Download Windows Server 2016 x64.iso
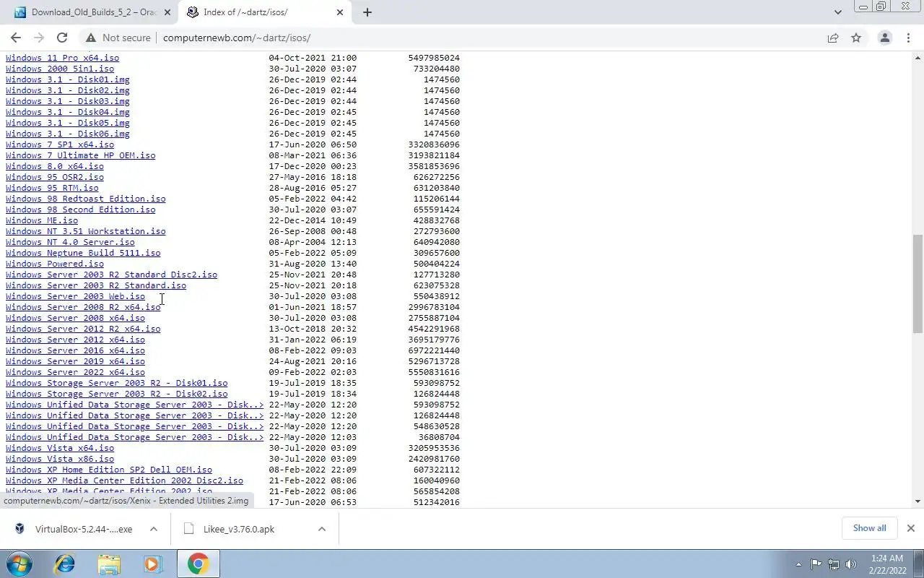 [x=75, y=350]
